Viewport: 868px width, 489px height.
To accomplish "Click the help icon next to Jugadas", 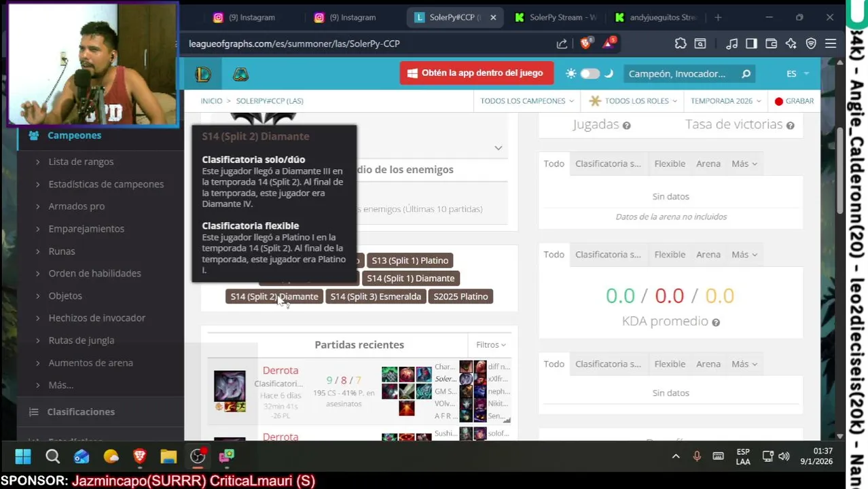I will 626,126.
